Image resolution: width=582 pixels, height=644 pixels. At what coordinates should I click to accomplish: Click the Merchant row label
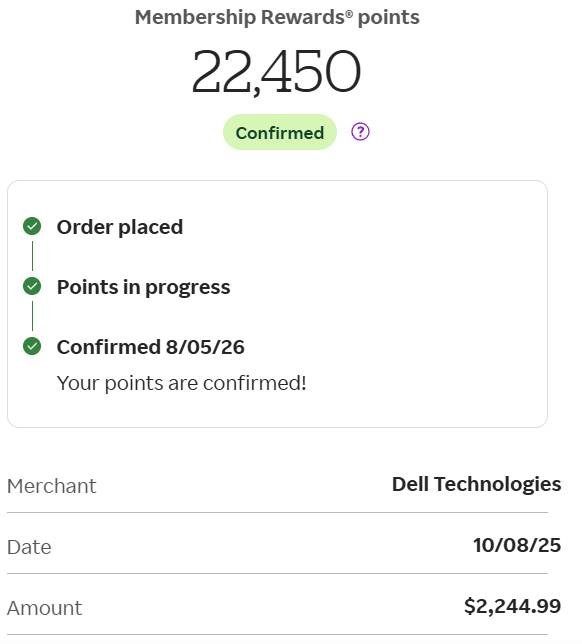point(52,486)
